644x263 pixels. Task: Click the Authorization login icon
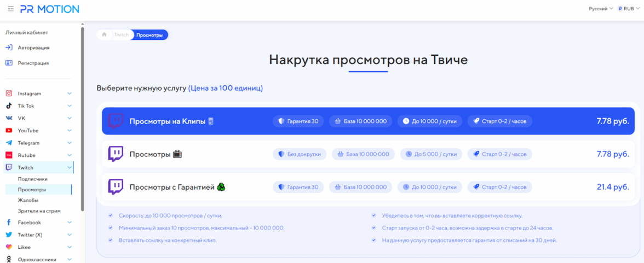pyautogui.click(x=9, y=48)
